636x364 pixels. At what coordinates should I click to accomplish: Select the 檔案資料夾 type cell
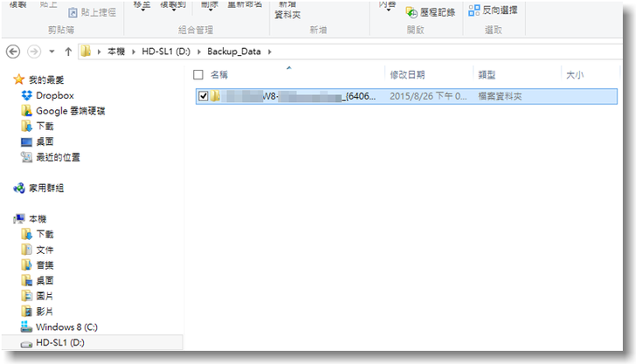[x=500, y=96]
